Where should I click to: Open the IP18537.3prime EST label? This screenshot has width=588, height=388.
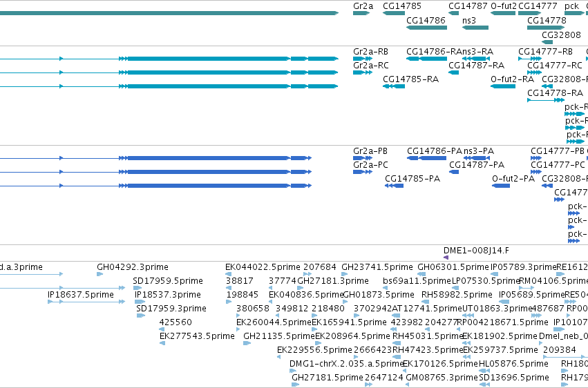point(168,295)
